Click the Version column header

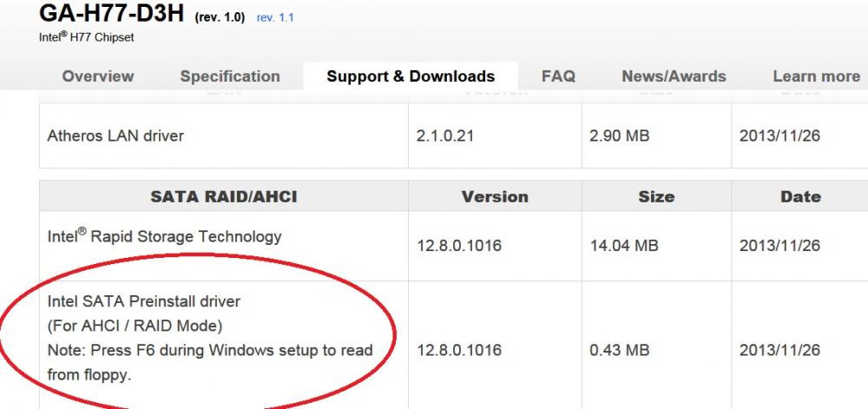[495, 196]
